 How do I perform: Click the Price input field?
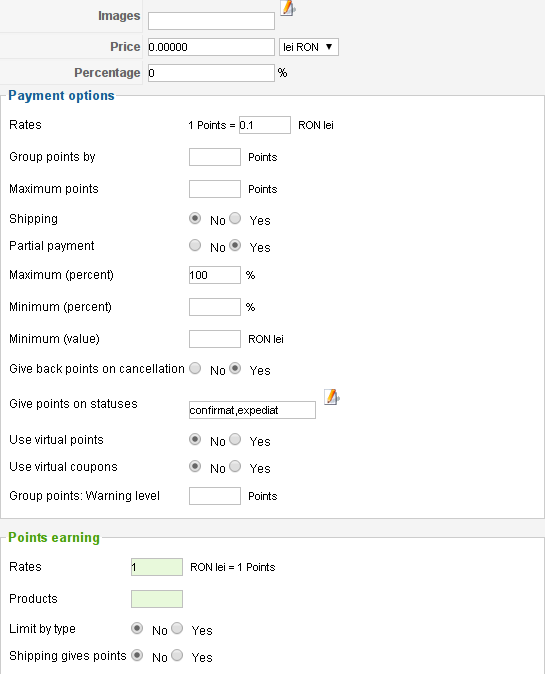tap(211, 47)
